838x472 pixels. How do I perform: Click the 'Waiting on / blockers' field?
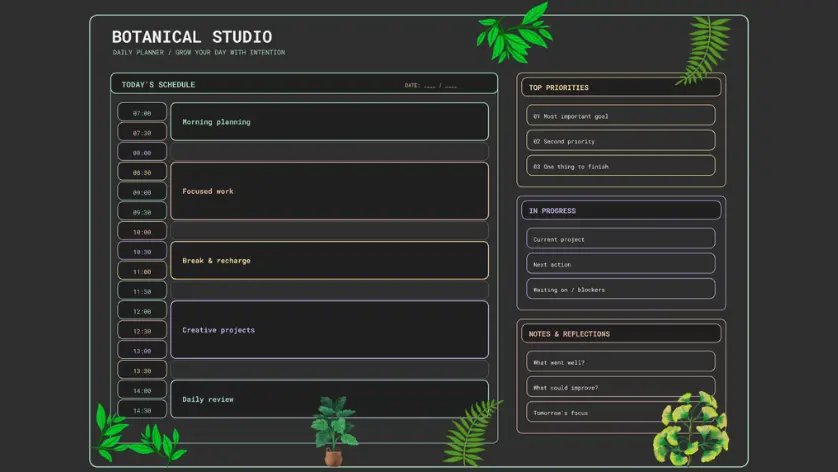[x=620, y=289]
